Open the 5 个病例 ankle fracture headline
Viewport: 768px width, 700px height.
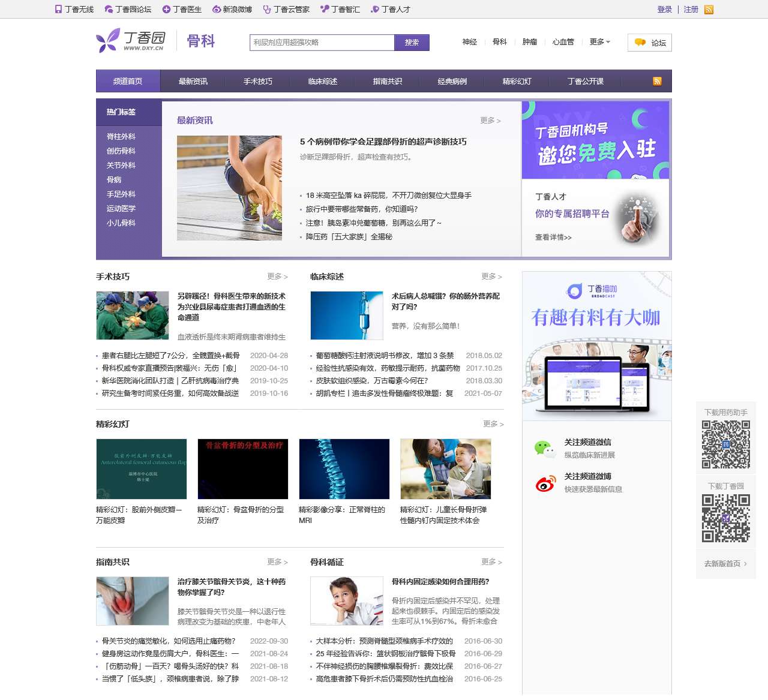coord(383,142)
